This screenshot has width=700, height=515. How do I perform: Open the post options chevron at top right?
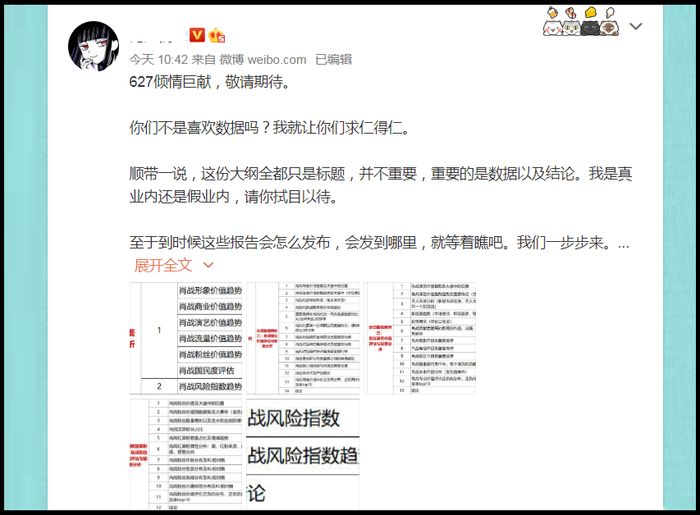[x=636, y=26]
